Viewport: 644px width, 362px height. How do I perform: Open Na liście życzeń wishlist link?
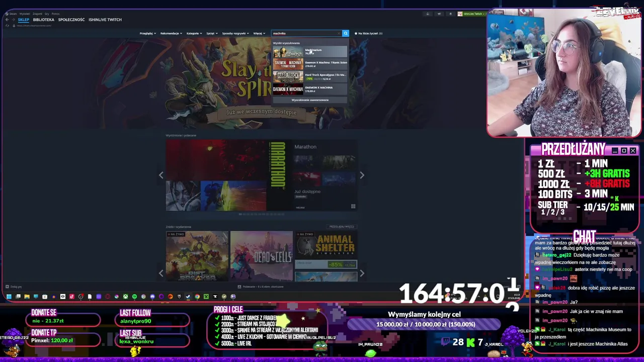tap(368, 33)
